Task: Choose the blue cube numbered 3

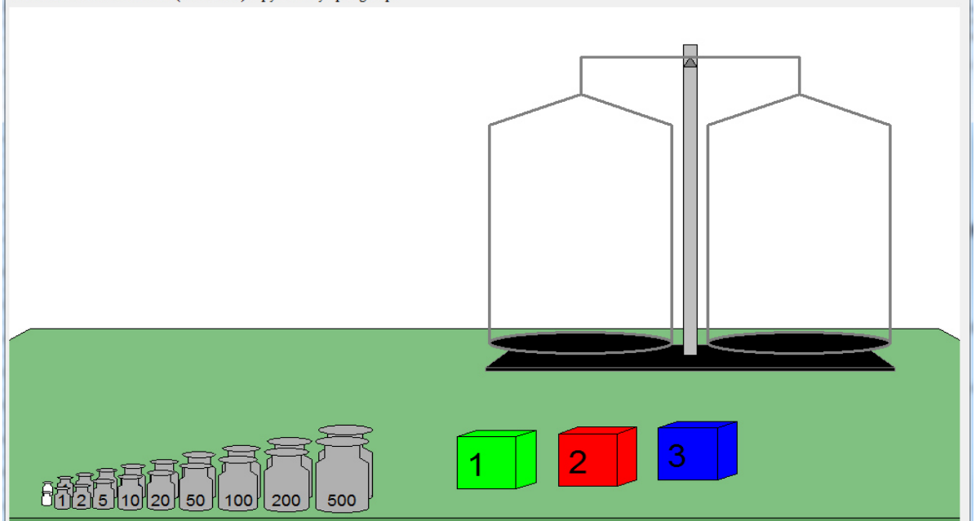Action: click(x=698, y=451)
